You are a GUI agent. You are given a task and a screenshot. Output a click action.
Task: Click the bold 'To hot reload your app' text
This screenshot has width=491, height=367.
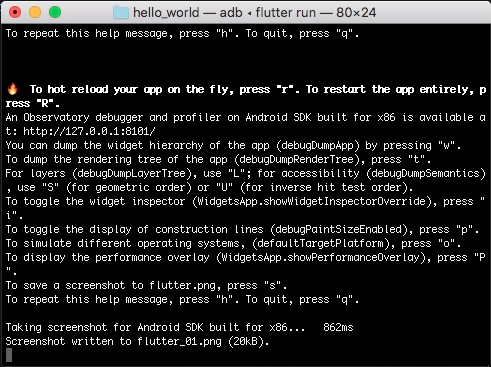click(96, 89)
